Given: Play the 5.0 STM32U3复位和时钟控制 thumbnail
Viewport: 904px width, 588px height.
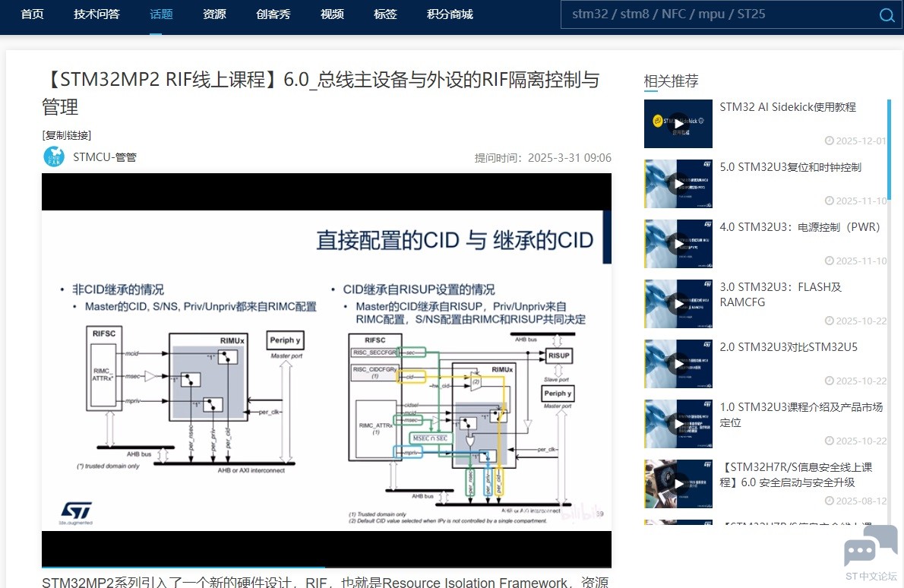Looking at the screenshot, I should 678,184.
